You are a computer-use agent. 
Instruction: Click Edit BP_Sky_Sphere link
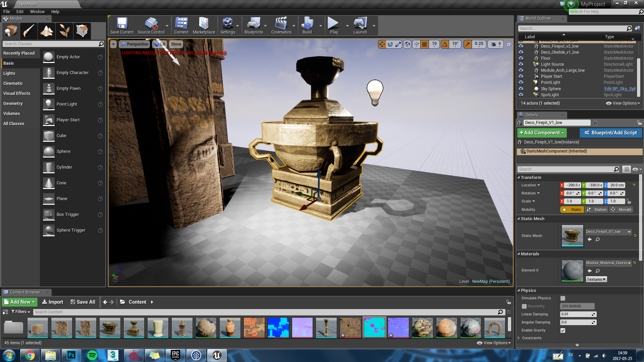click(x=620, y=89)
